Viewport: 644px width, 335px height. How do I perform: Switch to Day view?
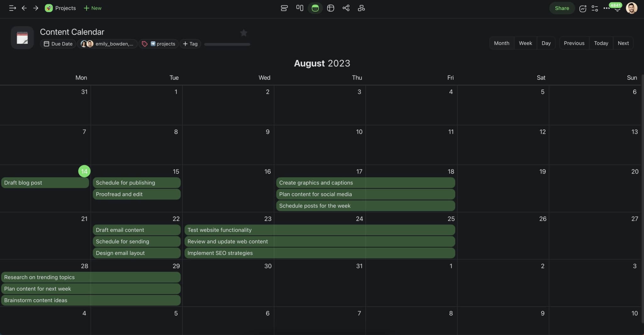[546, 43]
